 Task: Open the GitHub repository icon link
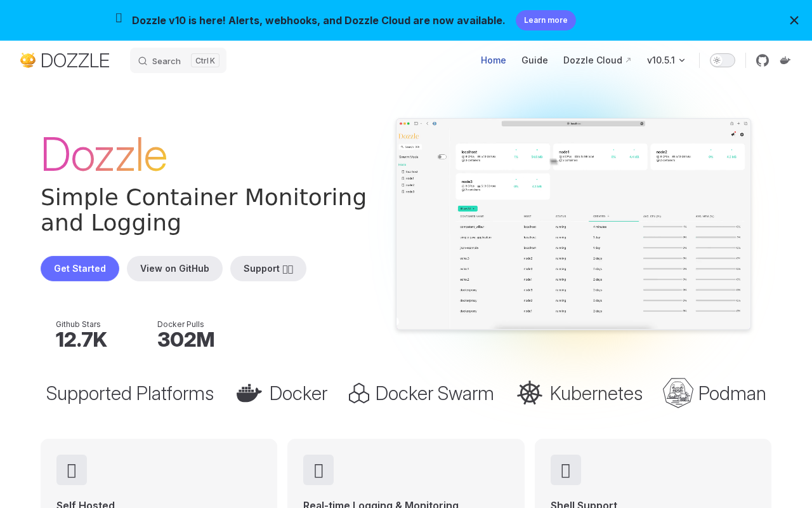tap(763, 60)
